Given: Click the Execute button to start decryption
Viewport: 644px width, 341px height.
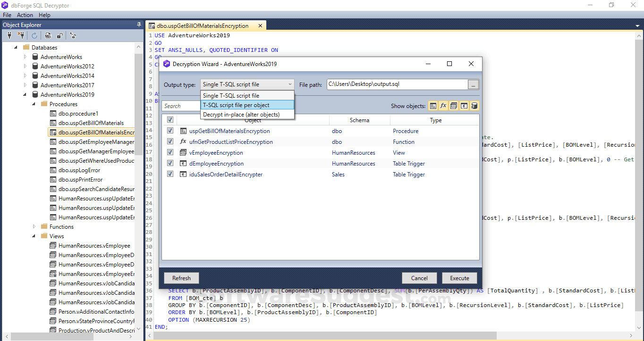Looking at the screenshot, I should pos(459,278).
